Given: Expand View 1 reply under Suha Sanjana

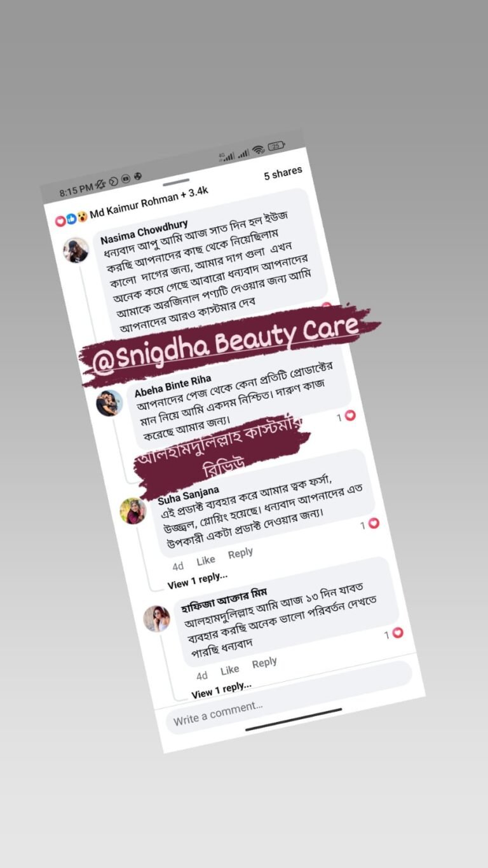Looking at the screenshot, I should point(198,580).
